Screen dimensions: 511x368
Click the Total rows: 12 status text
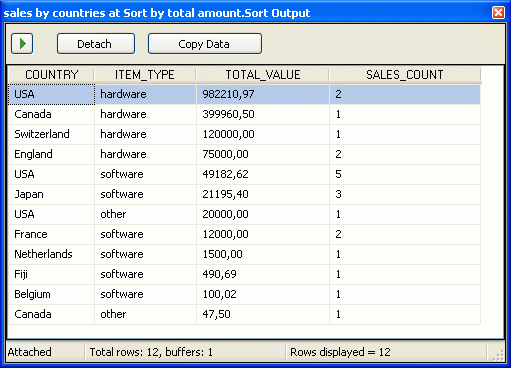coord(151,352)
